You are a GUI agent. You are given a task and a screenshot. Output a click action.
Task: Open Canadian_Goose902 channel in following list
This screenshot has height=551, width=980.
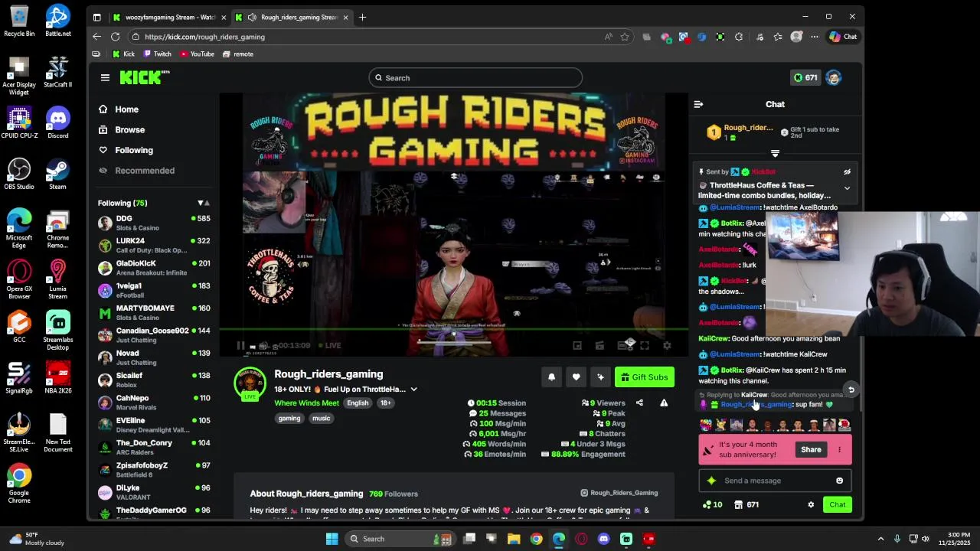coord(154,335)
